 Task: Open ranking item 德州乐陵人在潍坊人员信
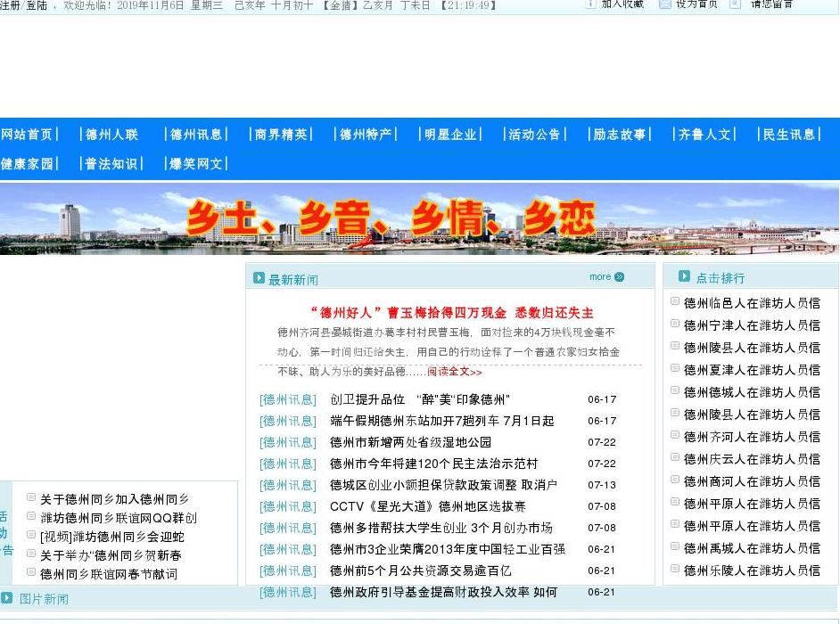[x=752, y=571]
